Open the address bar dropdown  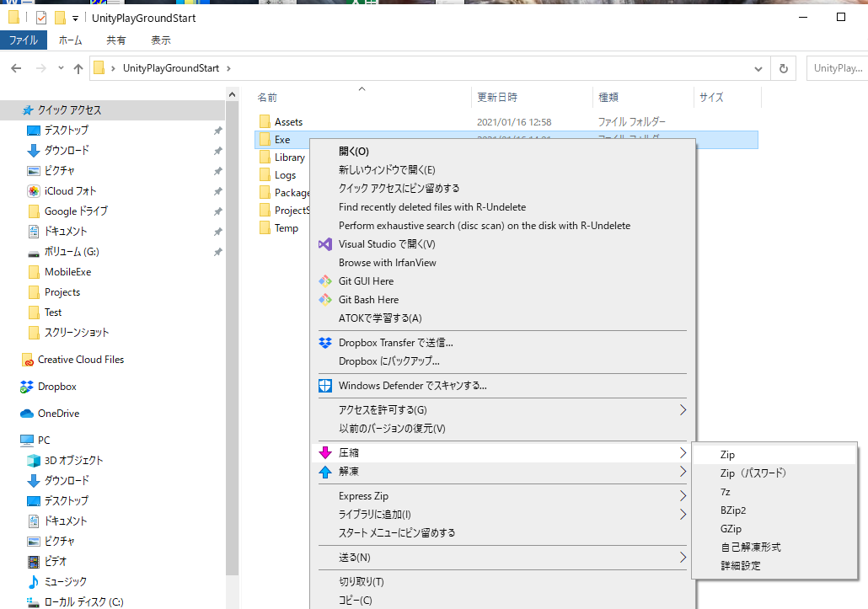point(757,68)
